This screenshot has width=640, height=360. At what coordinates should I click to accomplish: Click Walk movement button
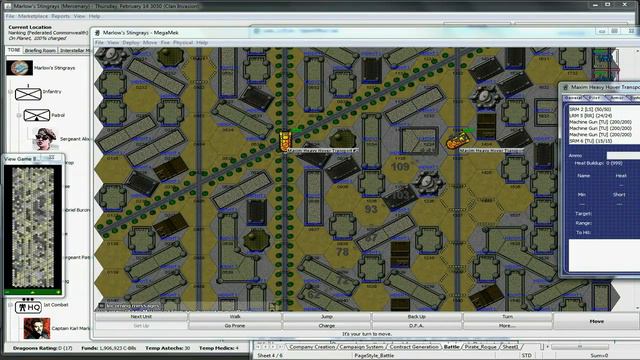click(235, 317)
